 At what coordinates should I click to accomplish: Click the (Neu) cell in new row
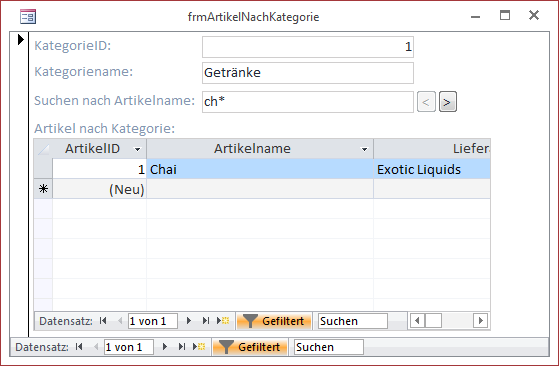click(99, 189)
